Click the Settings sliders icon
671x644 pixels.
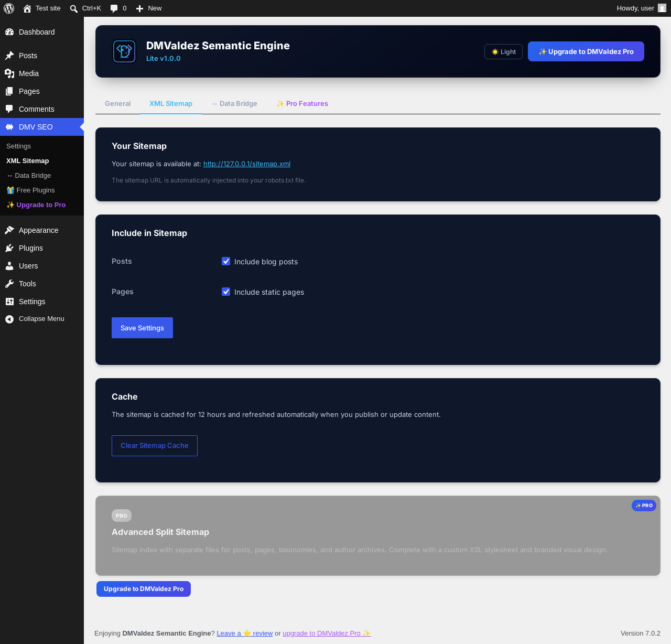click(9, 302)
